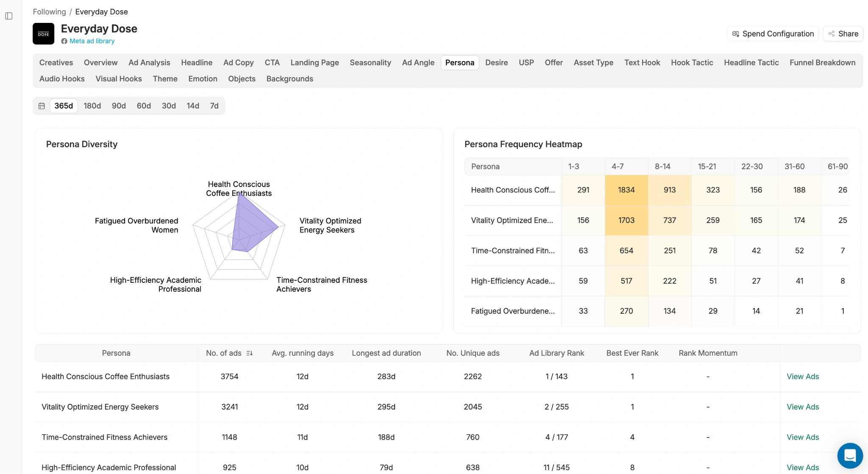Open the chat support bubble

coord(850,456)
